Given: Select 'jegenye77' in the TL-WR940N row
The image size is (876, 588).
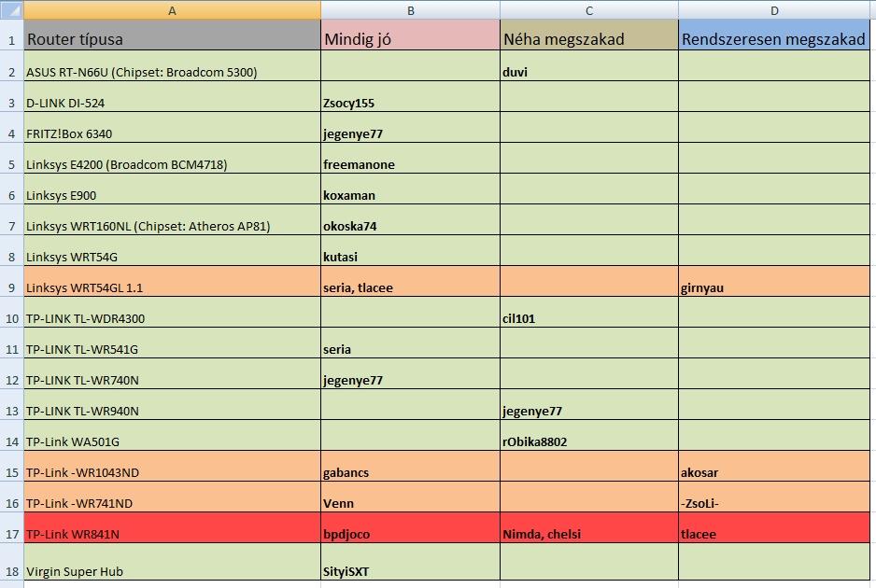Looking at the screenshot, I should pos(589,404).
